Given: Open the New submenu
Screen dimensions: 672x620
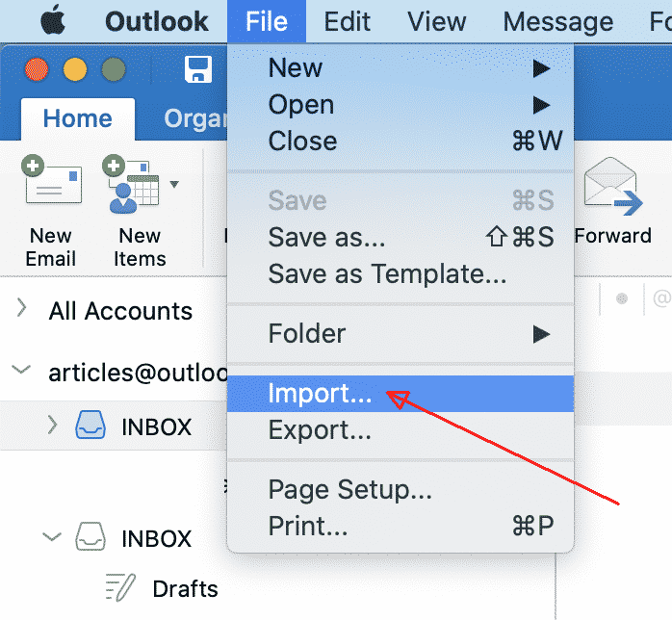Looking at the screenshot, I should point(401,67).
